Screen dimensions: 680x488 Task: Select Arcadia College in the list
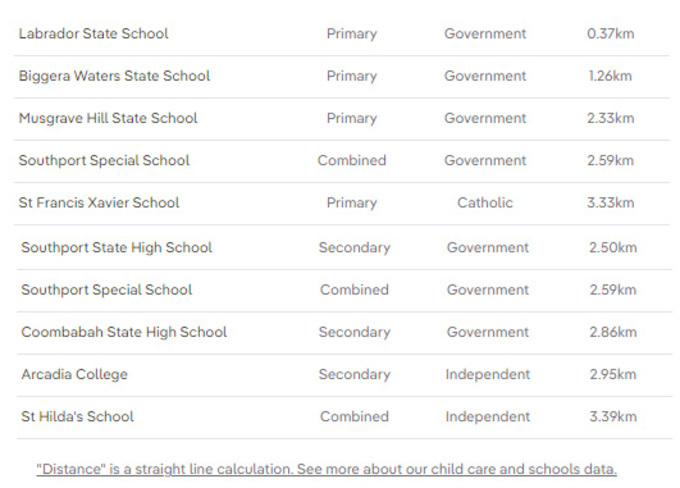coord(74,374)
